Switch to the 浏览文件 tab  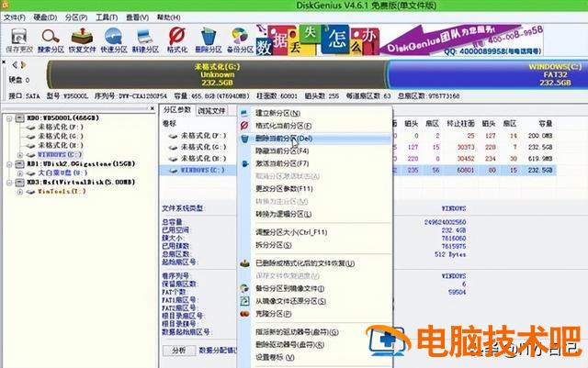point(211,111)
